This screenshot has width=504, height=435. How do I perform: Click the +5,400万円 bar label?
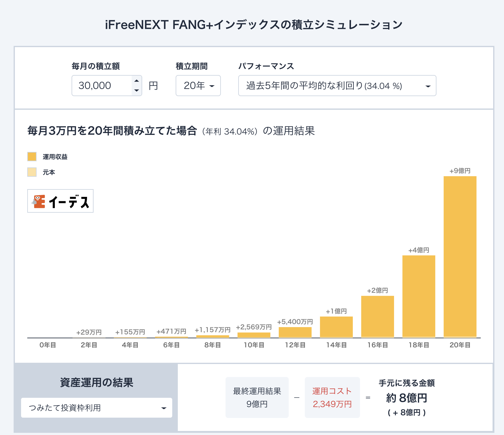(x=295, y=322)
